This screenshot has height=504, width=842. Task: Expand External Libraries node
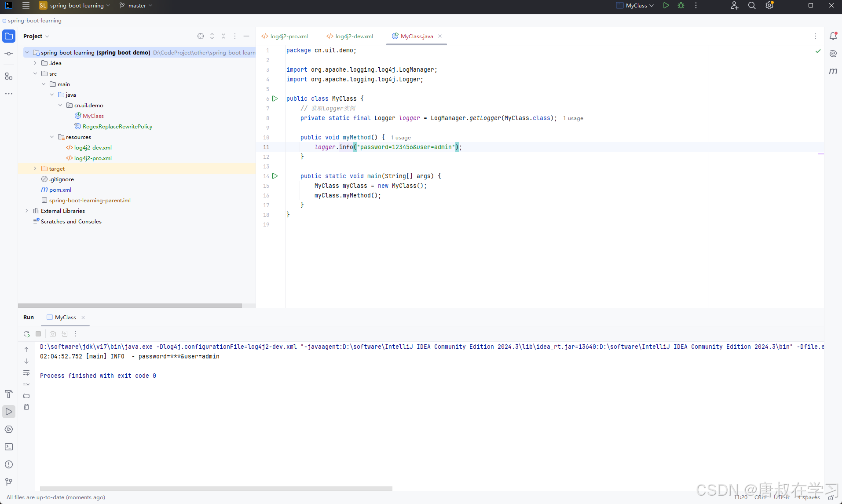pos(27,211)
